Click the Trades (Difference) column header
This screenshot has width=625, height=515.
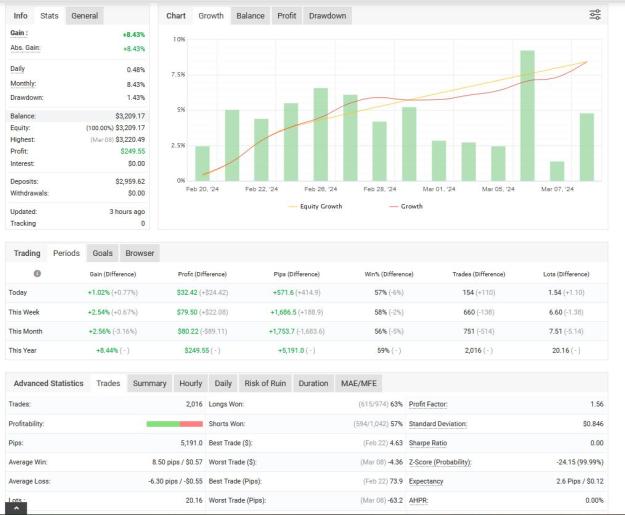click(479, 274)
